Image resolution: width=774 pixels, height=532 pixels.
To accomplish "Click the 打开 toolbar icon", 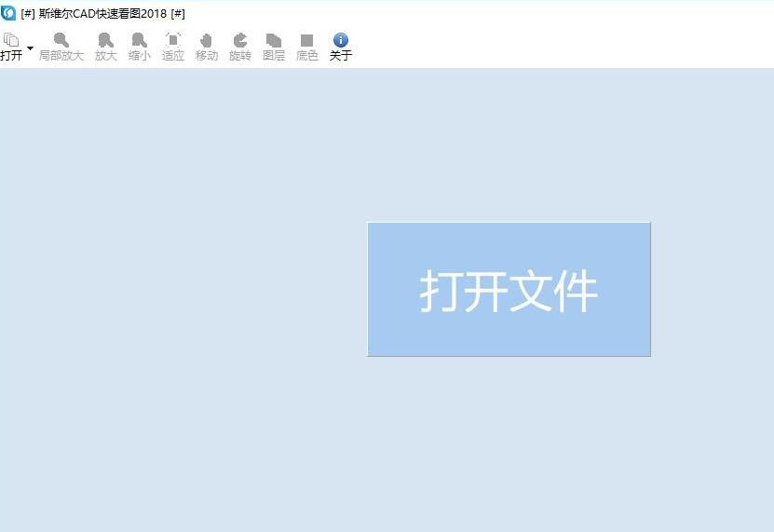I will coord(11,47).
